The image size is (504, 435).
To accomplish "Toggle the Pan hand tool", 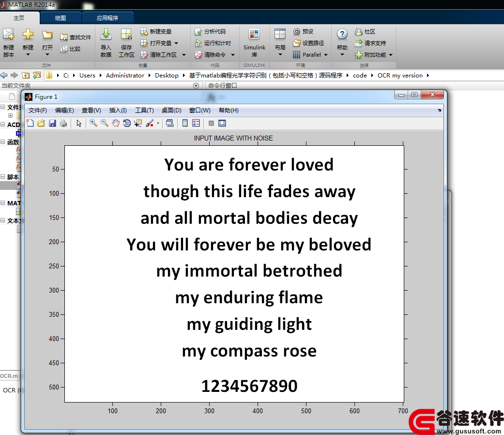I will coord(116,123).
